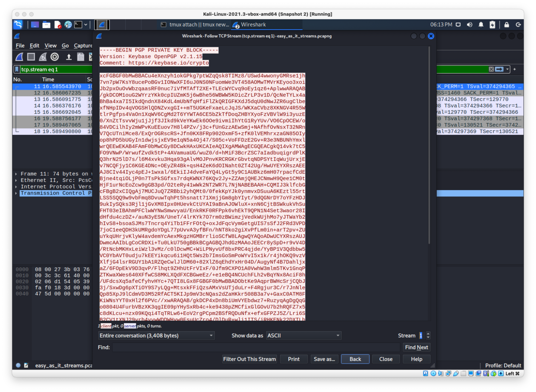Image resolution: width=536 pixels, height=392 pixels.
Task: Click the tcp.stream eq 1 display filter field
Action: click(56, 69)
